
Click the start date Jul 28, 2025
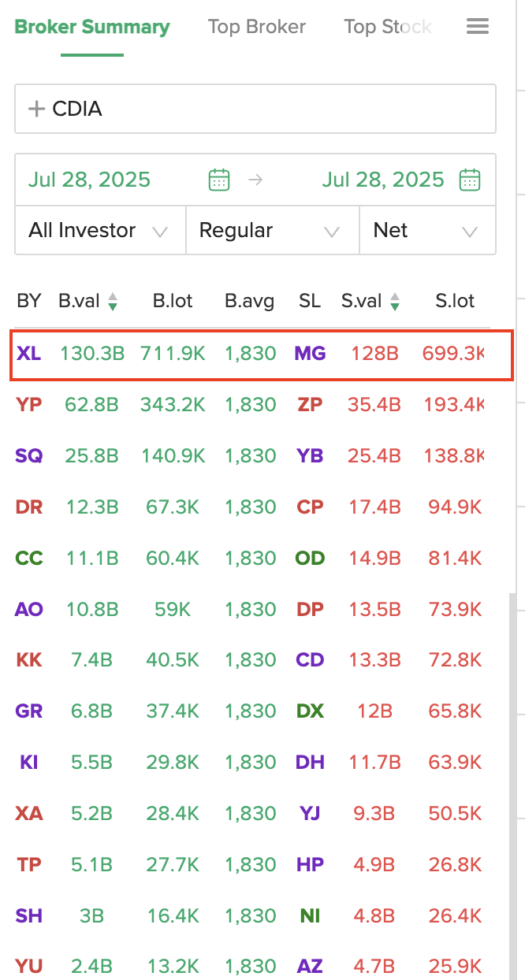pyautogui.click(x=89, y=180)
